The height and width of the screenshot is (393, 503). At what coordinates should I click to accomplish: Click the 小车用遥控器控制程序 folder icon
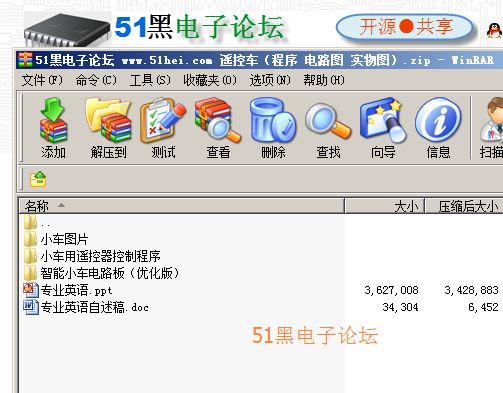click(30, 256)
